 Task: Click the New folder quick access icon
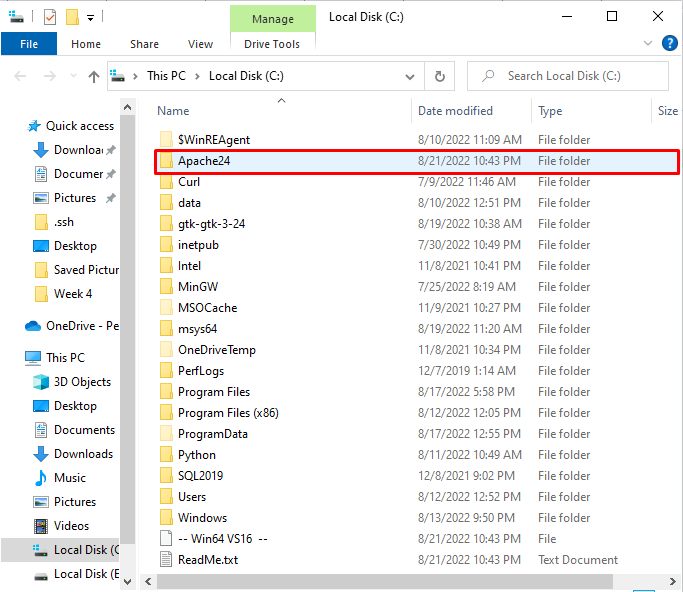(72, 17)
